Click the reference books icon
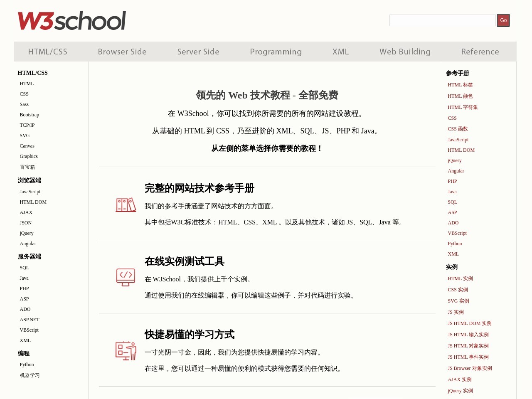The height and width of the screenshot is (399, 532). point(126,205)
